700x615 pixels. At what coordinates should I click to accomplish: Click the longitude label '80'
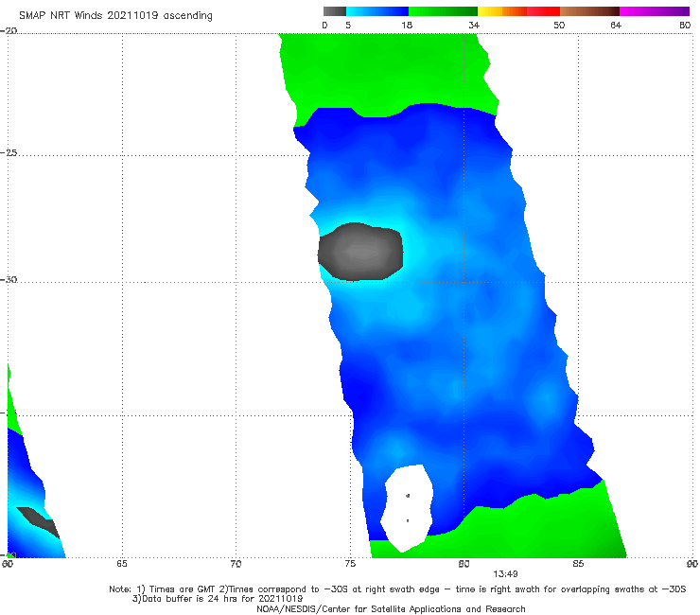pos(464,564)
